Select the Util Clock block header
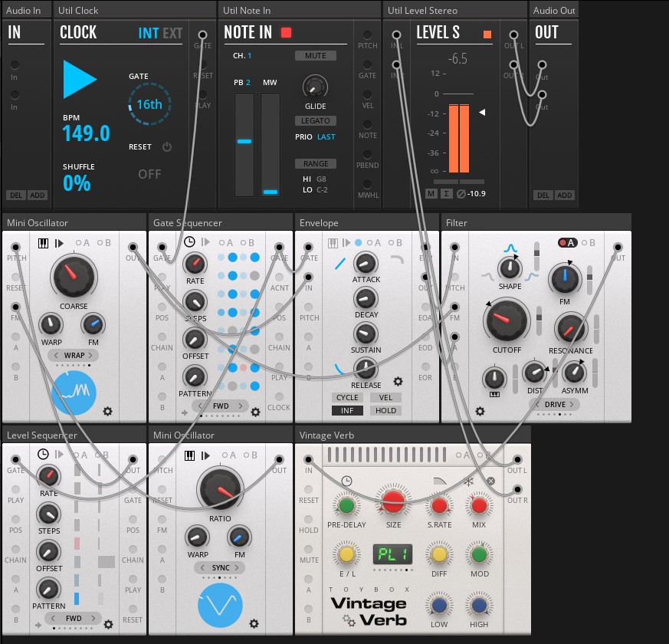Viewport: 669px width, 644px height. [x=134, y=10]
